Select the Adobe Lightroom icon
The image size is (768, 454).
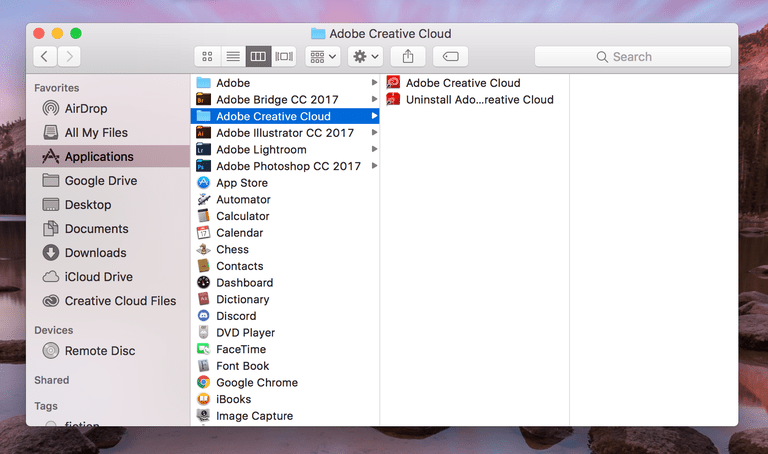(x=203, y=149)
